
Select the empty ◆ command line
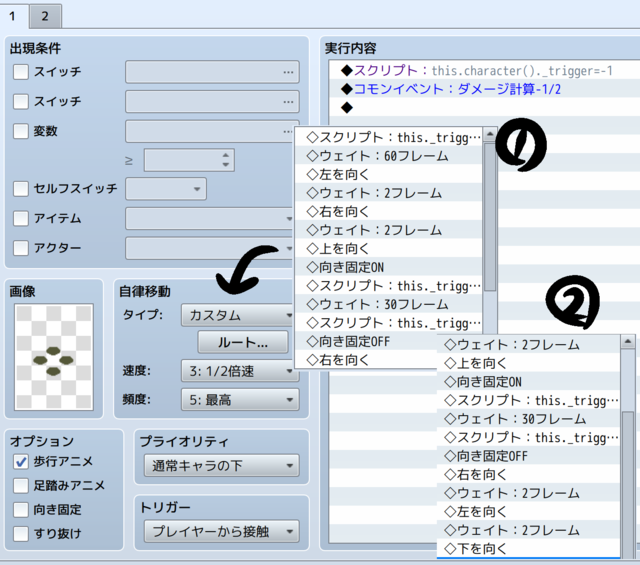[x=484, y=108]
